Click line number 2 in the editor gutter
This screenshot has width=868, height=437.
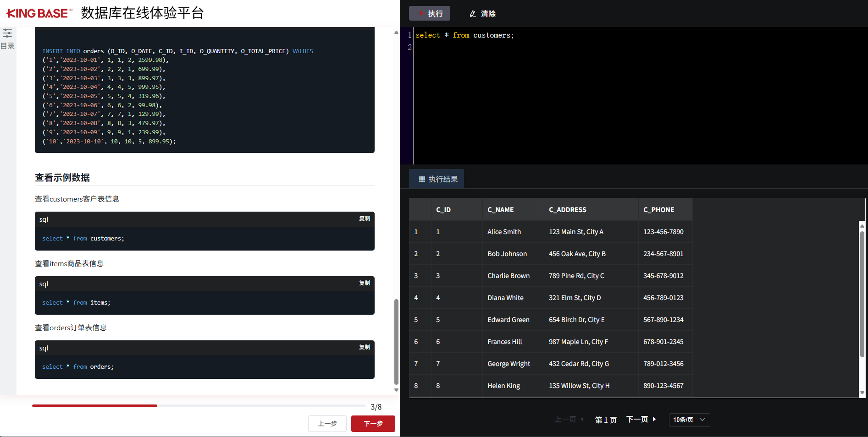tap(409, 47)
